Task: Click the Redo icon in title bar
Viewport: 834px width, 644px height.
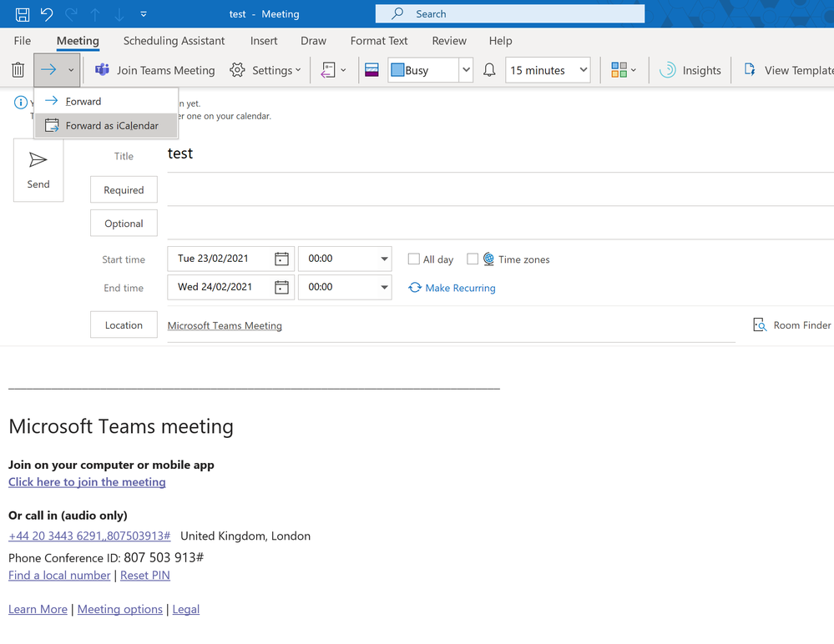Action: [71, 14]
